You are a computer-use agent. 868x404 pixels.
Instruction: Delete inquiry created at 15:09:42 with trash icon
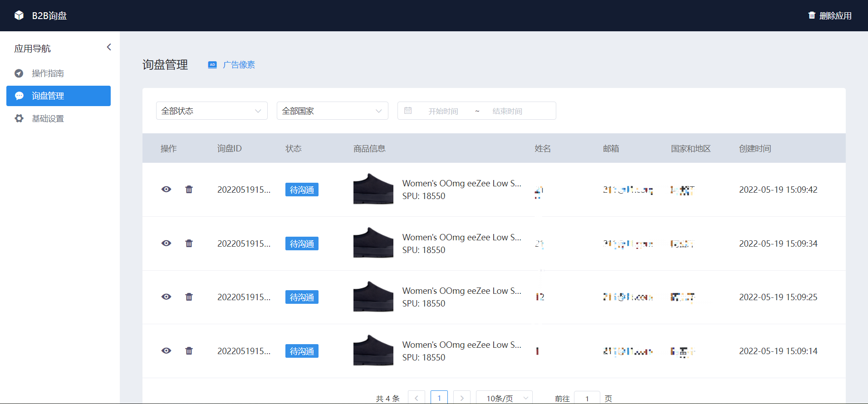click(189, 189)
